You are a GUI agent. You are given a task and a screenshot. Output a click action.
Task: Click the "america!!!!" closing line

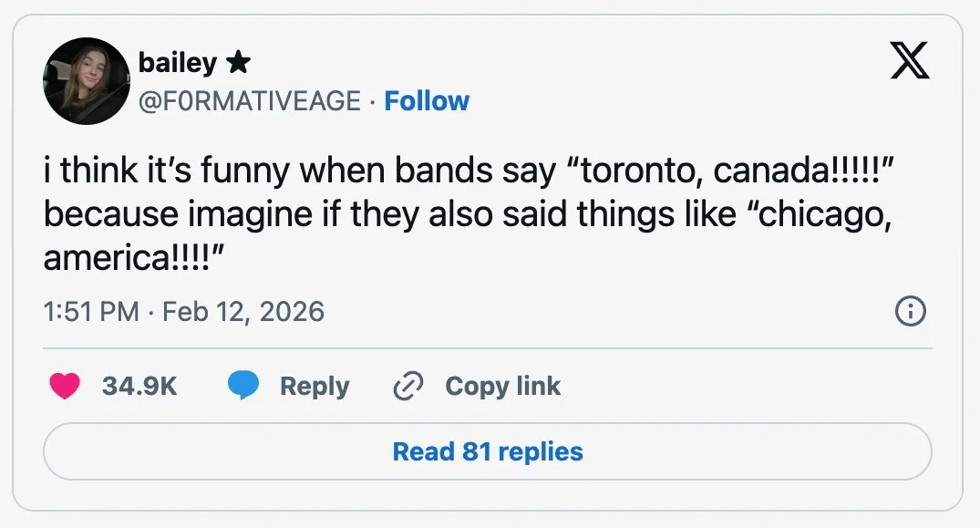tap(134, 257)
